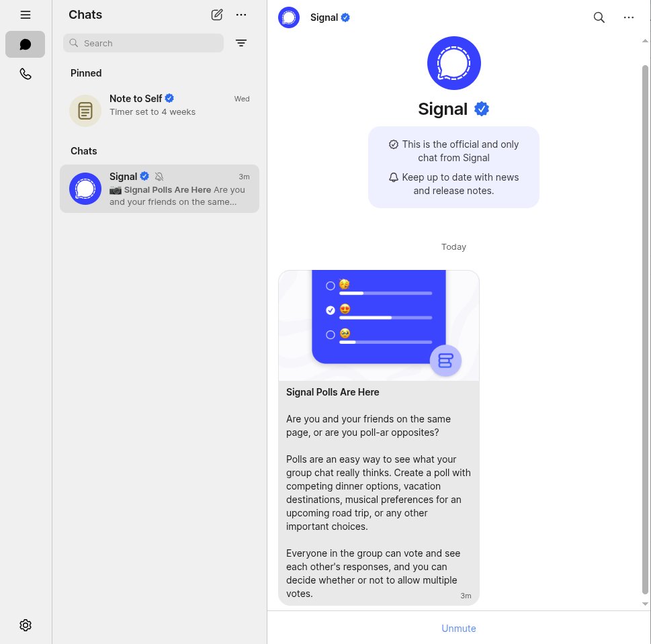Click Note to Self notepad avatar
Viewport: 651px width, 644px height.
click(x=85, y=111)
